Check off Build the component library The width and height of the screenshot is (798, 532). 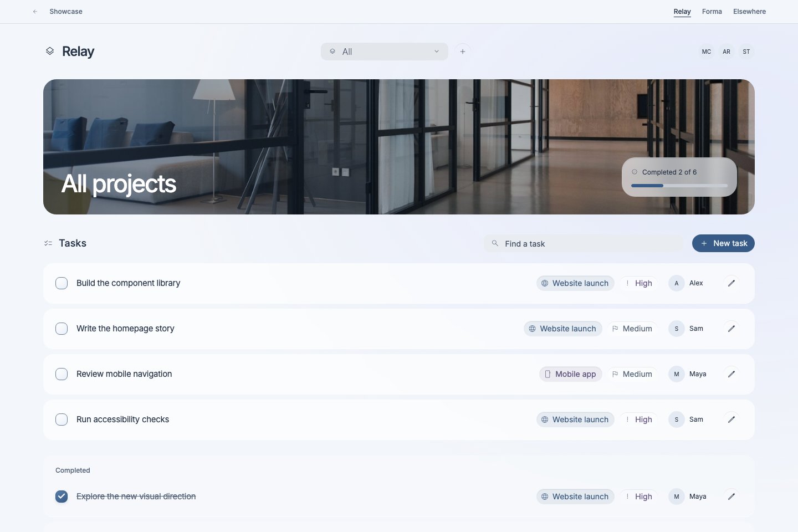pyautogui.click(x=62, y=283)
